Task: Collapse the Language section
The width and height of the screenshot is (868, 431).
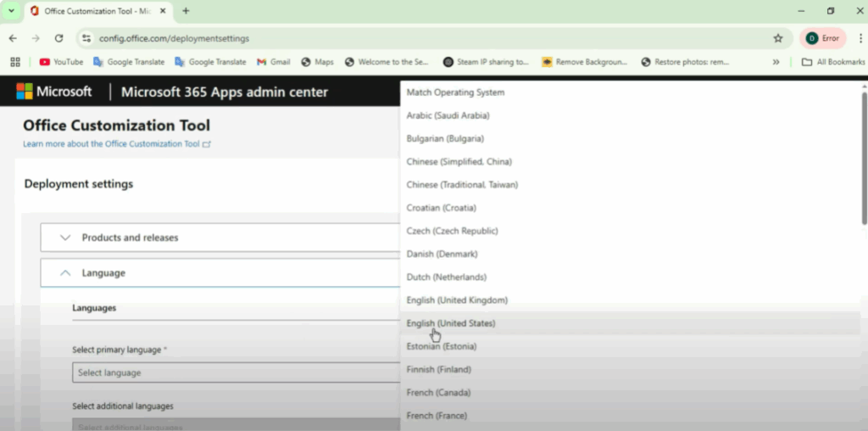Action: coord(103,273)
